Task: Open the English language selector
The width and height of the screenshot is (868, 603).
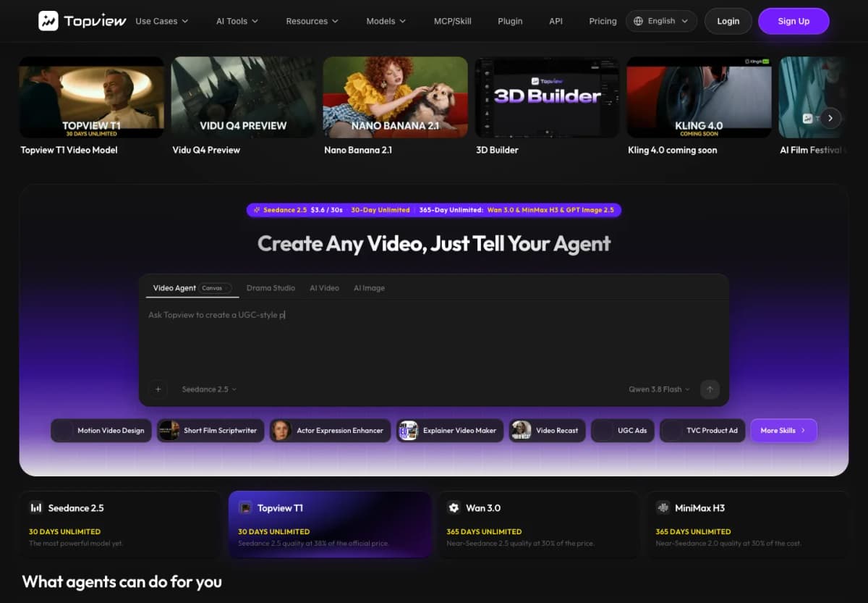Action: (661, 21)
